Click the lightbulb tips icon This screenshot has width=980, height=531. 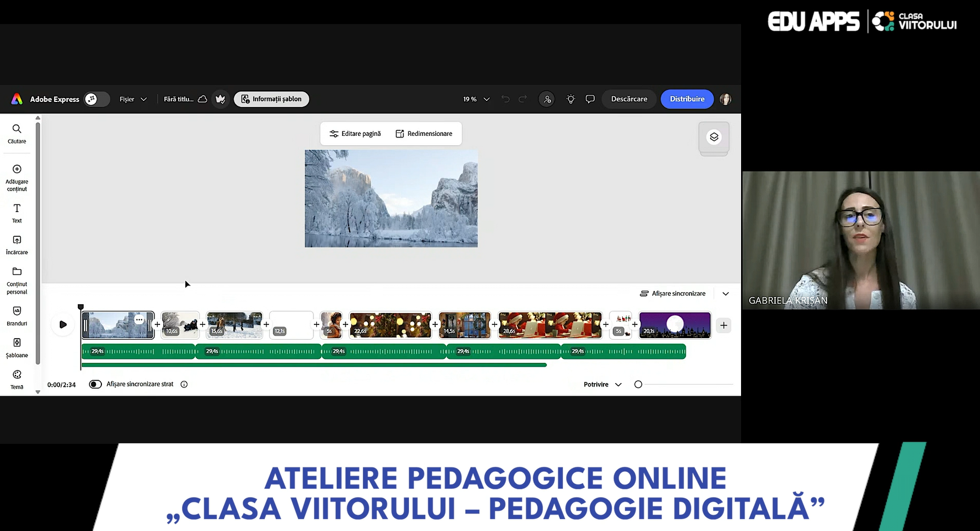[x=571, y=99]
